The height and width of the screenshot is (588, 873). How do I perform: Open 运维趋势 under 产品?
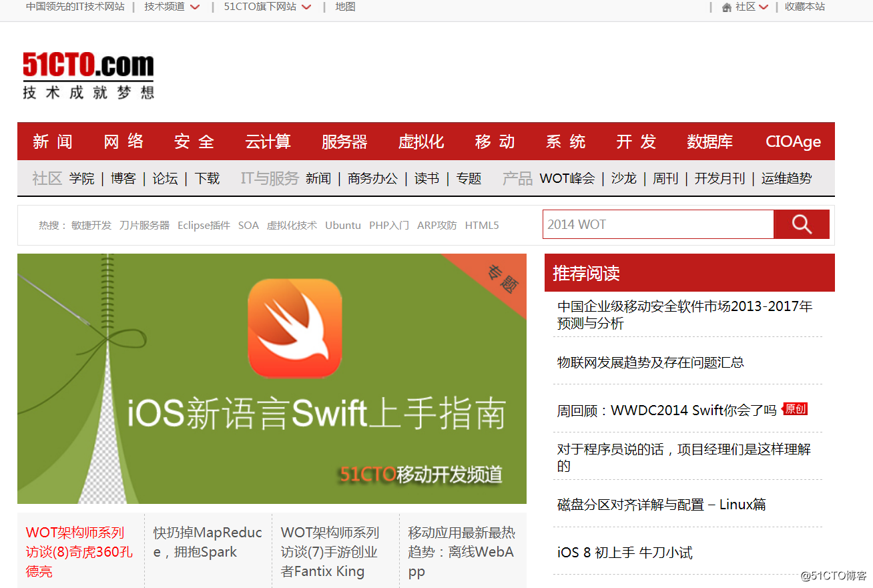pyautogui.click(x=786, y=178)
